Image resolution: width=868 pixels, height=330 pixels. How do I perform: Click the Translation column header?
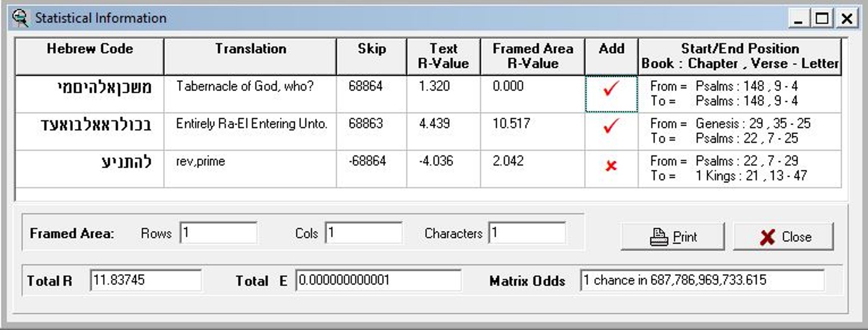point(250,57)
